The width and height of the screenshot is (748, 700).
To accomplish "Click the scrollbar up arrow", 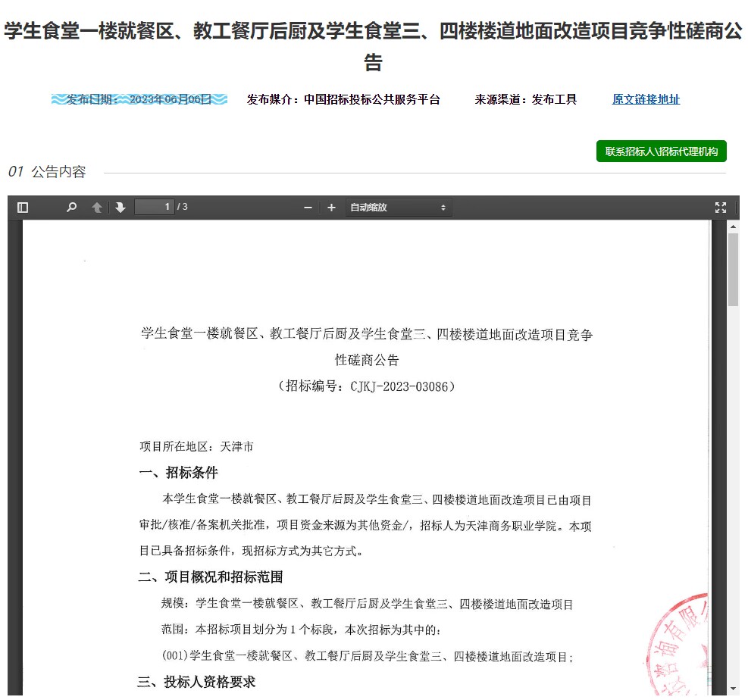I will click(733, 227).
